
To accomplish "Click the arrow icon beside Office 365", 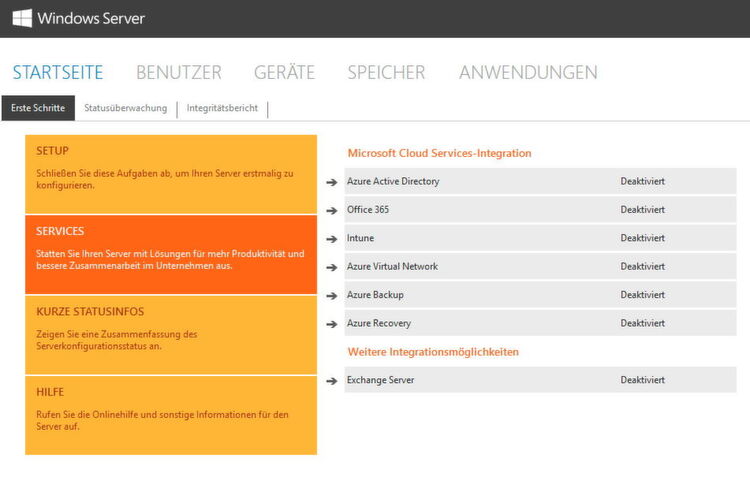I will click(x=331, y=210).
